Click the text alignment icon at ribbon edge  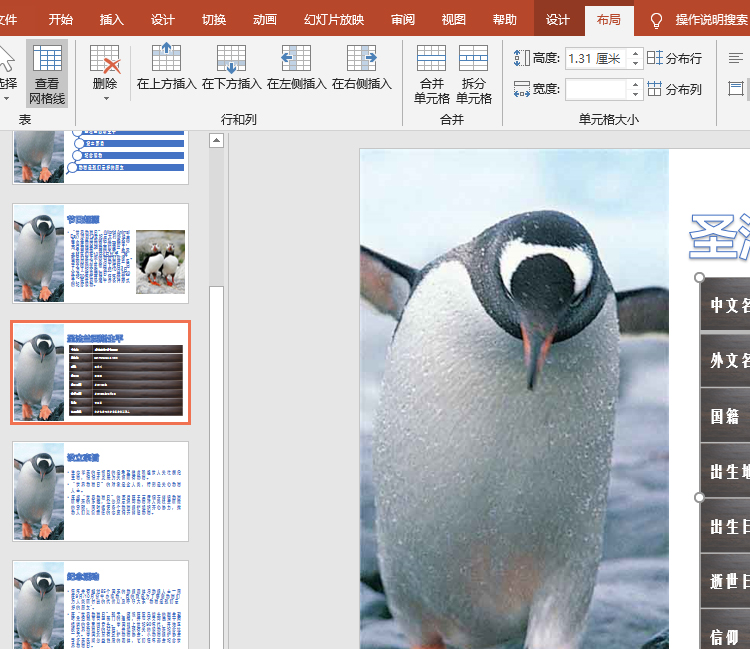[x=736, y=58]
